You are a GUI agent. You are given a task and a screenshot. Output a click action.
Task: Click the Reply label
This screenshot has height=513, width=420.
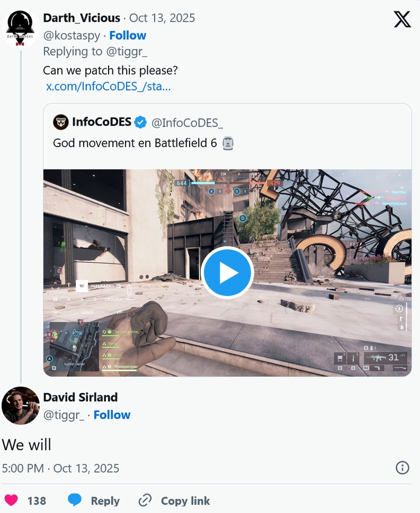coord(105,501)
